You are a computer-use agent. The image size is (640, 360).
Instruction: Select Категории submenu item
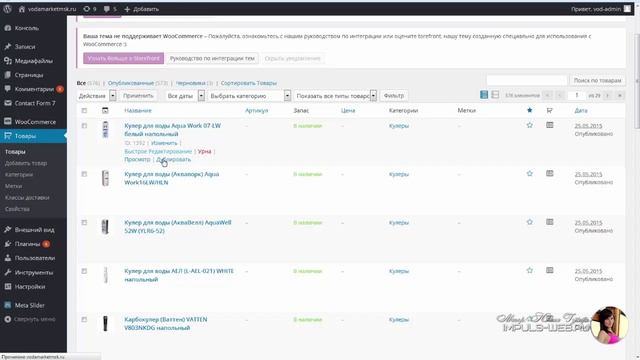click(x=19, y=175)
